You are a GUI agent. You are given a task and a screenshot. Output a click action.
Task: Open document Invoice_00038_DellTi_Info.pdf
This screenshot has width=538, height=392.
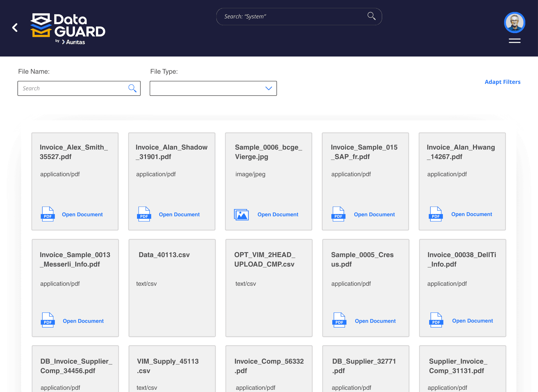pyautogui.click(x=472, y=321)
